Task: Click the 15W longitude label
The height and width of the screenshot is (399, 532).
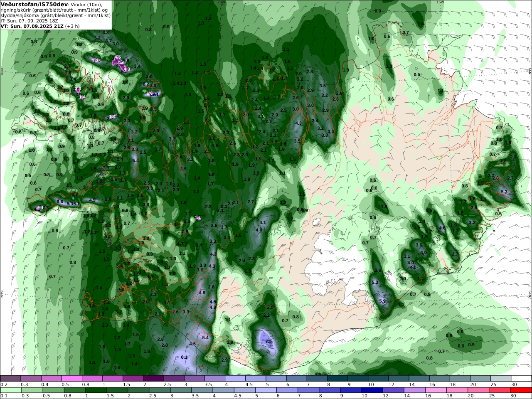Action: 440,2
